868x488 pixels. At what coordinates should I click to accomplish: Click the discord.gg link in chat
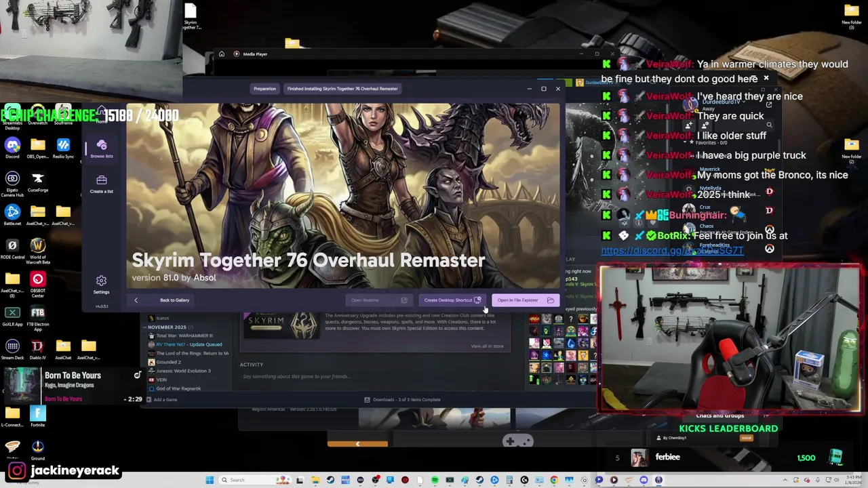(672, 251)
